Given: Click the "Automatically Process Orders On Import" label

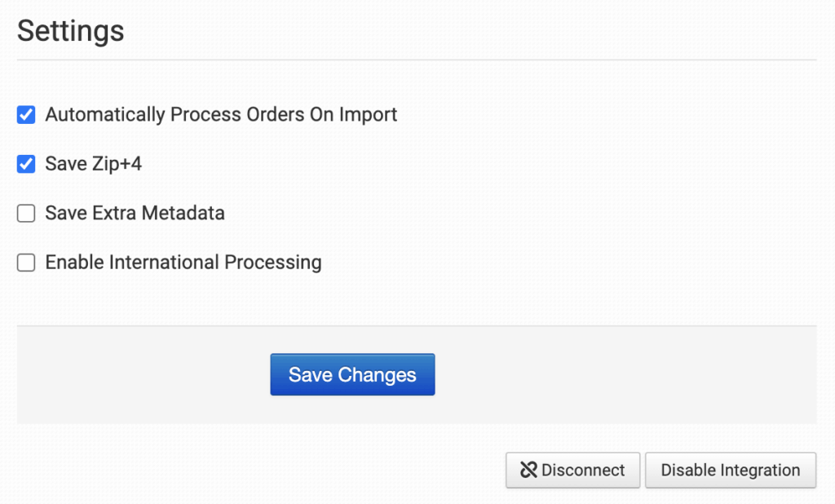Looking at the screenshot, I should pos(221,115).
